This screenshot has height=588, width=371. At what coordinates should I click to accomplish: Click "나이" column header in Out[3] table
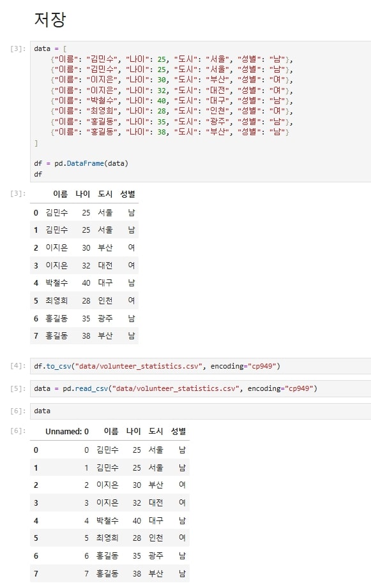point(83,194)
